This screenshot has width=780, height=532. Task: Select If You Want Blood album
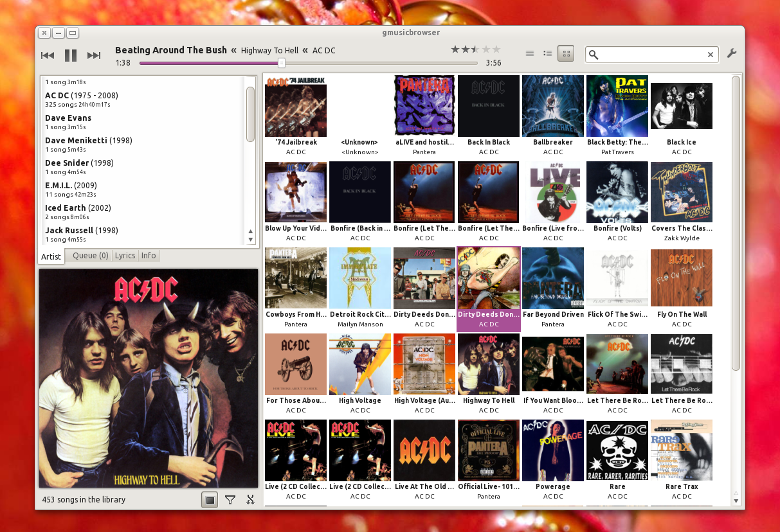[553, 374]
